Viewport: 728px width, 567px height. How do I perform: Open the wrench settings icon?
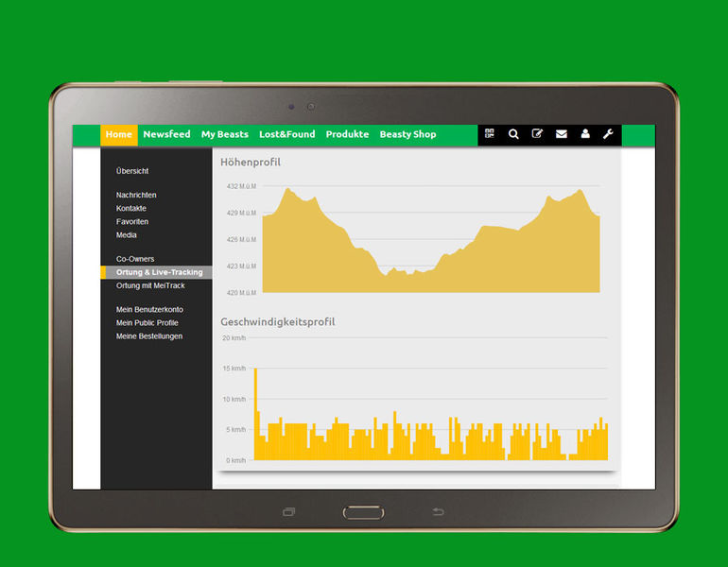608,133
